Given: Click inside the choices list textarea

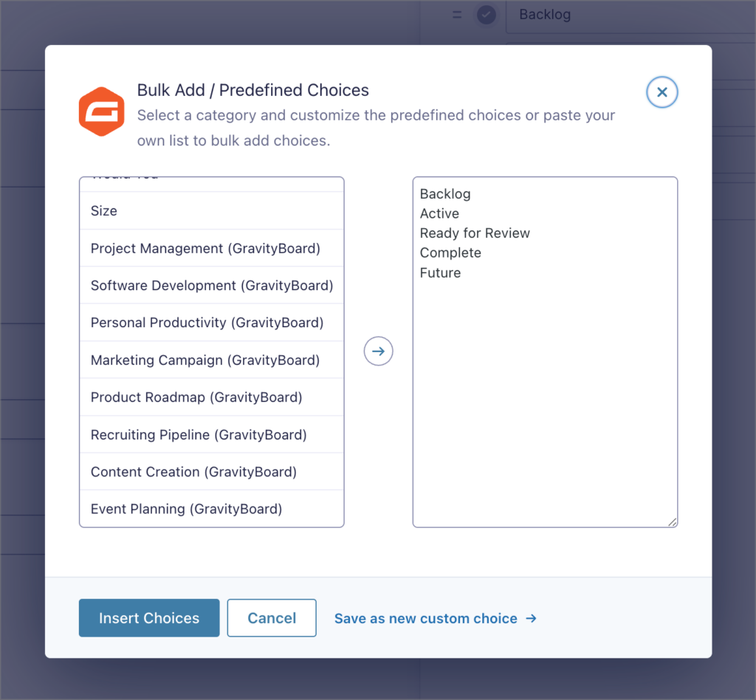Looking at the screenshot, I should 545,351.
